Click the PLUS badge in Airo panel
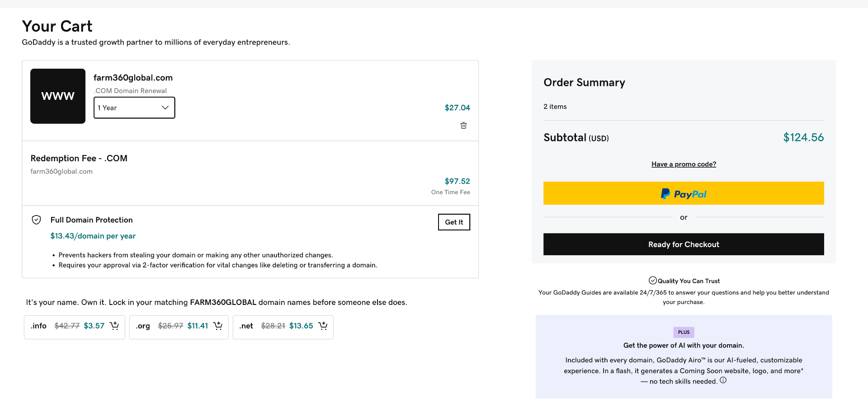Screen dimensions: 868x412 684,332
